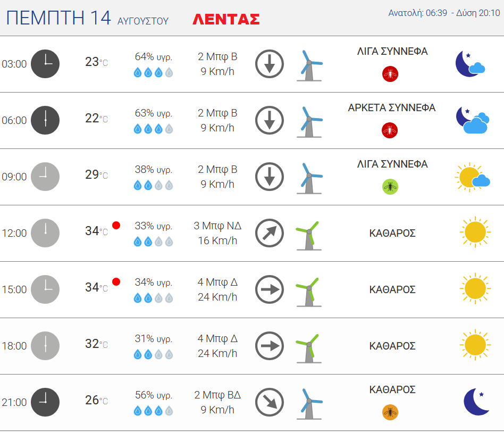Click the northwest wind arrow at 21:00
The height and width of the screenshot is (432, 504).
269,402
